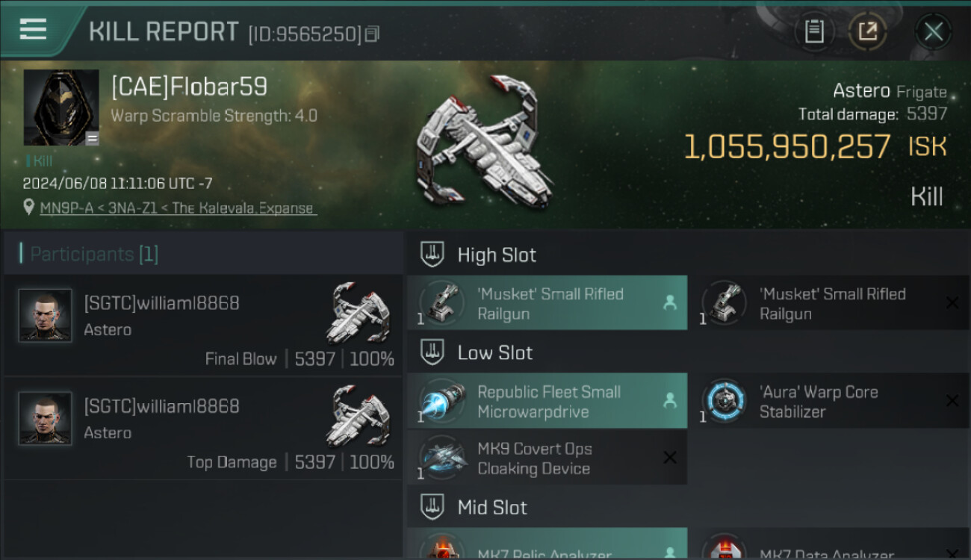Select the Republic Fleet Small Microwarpdrive
Viewport: 971px width, 560px height.
(x=547, y=401)
